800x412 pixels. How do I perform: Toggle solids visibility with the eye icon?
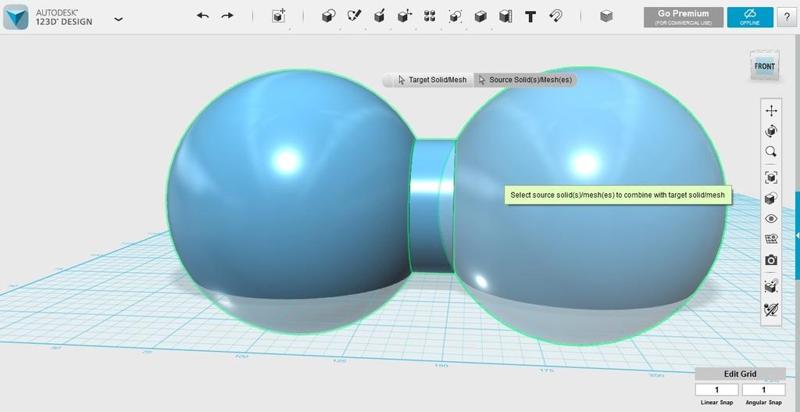pyautogui.click(x=771, y=219)
